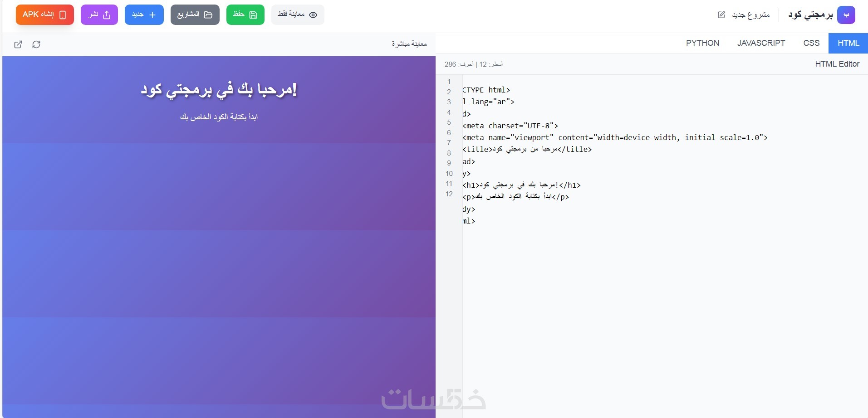Open the preview in a new window
The height and width of the screenshot is (418, 868).
point(18,44)
